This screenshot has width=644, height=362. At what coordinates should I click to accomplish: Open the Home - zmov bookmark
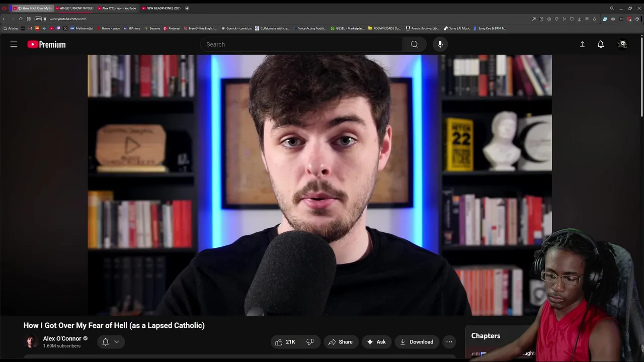(109, 28)
